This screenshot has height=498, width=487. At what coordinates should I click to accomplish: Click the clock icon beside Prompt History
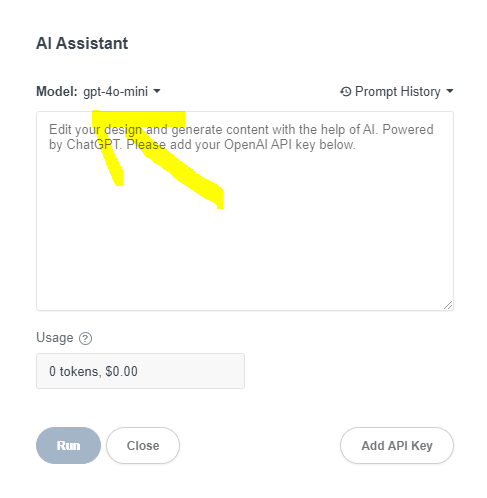345,91
